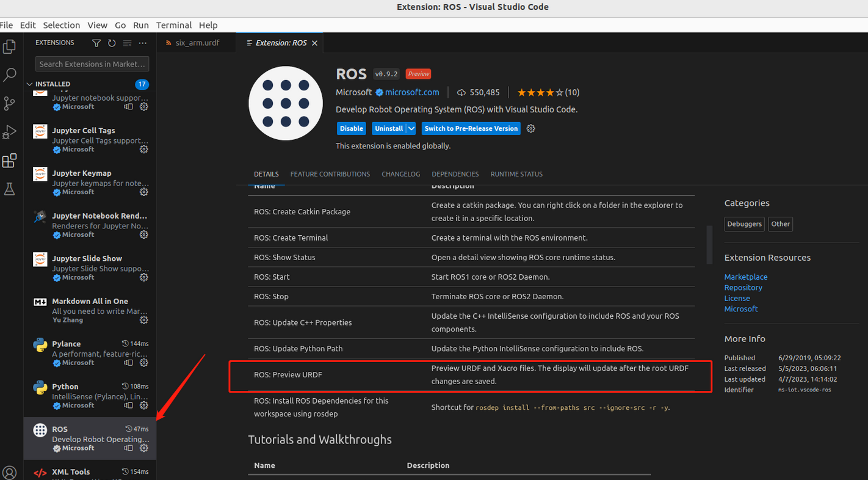Close the Extension: ROS tab
Image resolution: width=868 pixels, height=480 pixels.
[314, 43]
